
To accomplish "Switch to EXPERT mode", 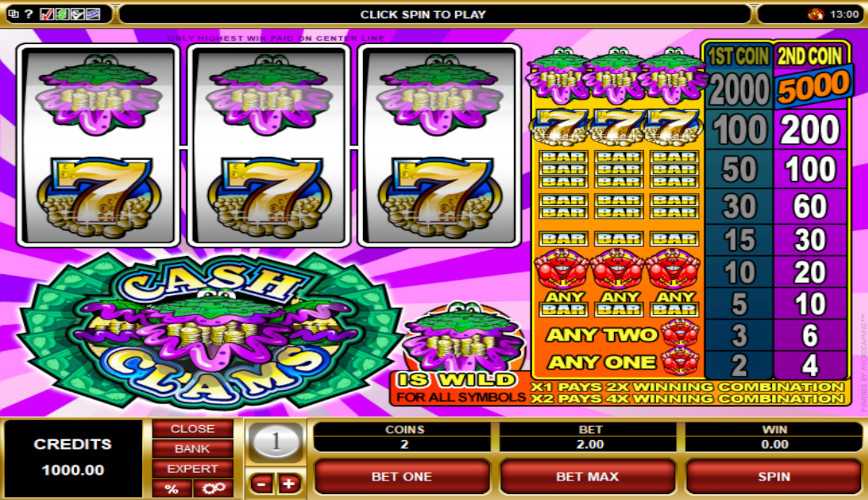I will coord(193,468).
